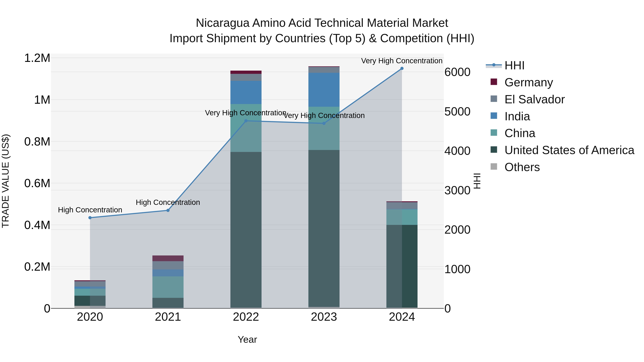
Task: Click the chart title 'Nicaragua Amino Acid Technical Material Market'
Action: [x=322, y=23]
